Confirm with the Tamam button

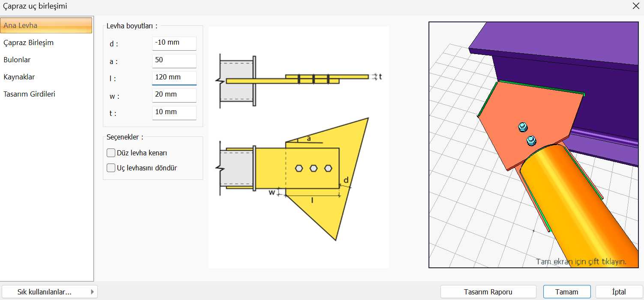567,292
